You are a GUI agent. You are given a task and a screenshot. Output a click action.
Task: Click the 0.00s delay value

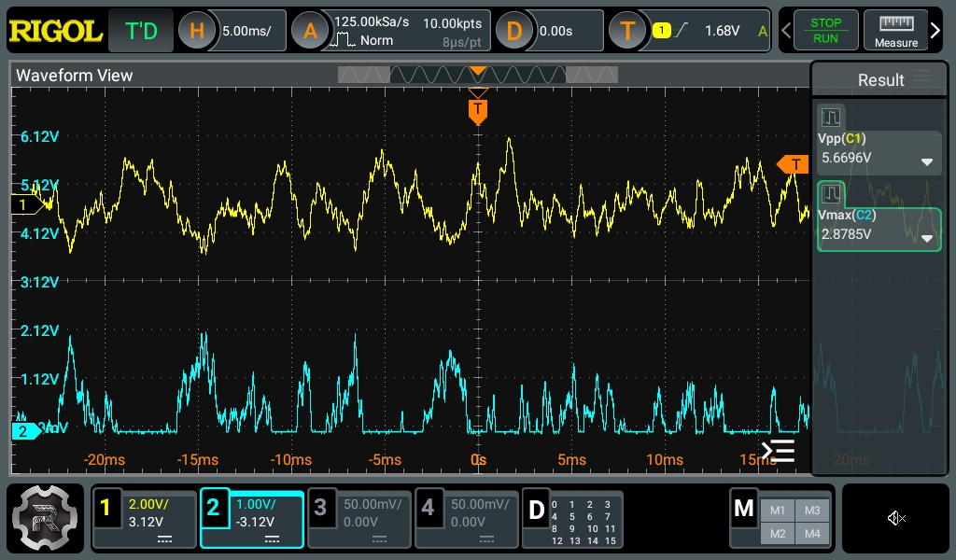point(556,31)
